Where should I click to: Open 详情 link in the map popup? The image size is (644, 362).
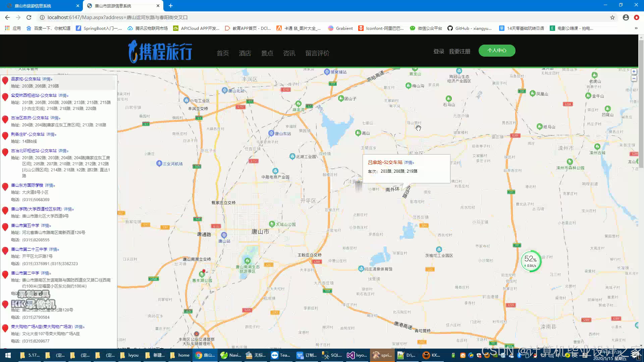(409, 163)
